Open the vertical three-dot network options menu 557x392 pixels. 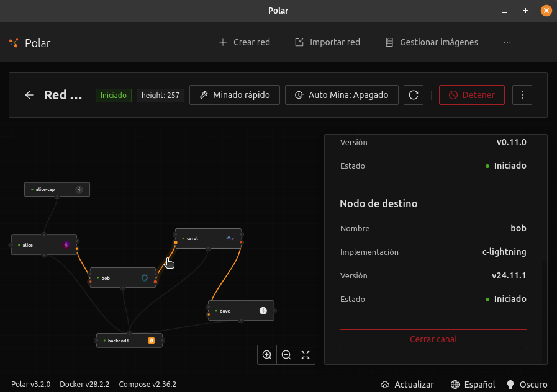522,95
